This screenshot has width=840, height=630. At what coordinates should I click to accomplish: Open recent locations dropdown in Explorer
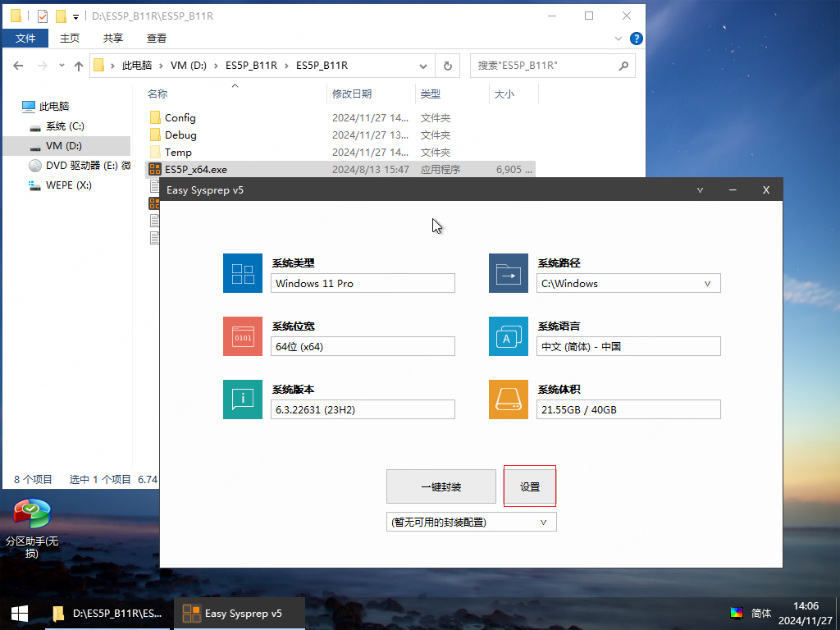click(62, 66)
